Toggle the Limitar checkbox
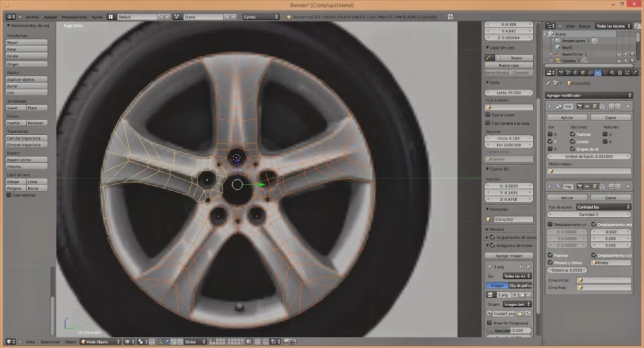644x348 pixels. 573,141
